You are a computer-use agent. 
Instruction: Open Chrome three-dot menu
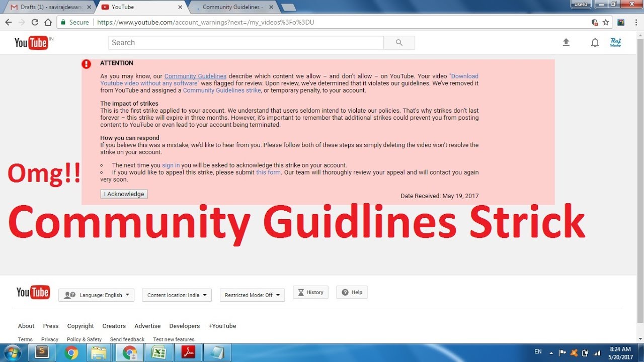[635, 22]
